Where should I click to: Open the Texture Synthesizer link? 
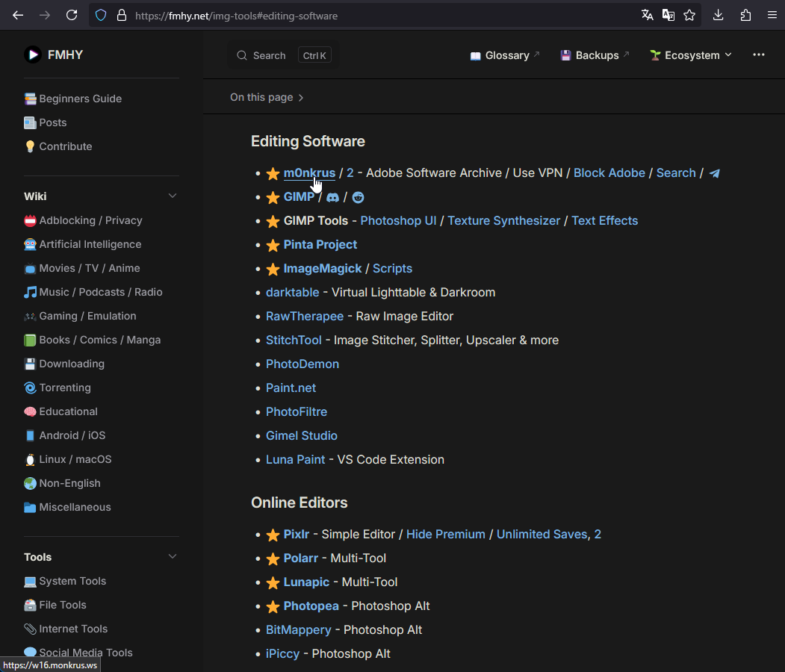503,221
